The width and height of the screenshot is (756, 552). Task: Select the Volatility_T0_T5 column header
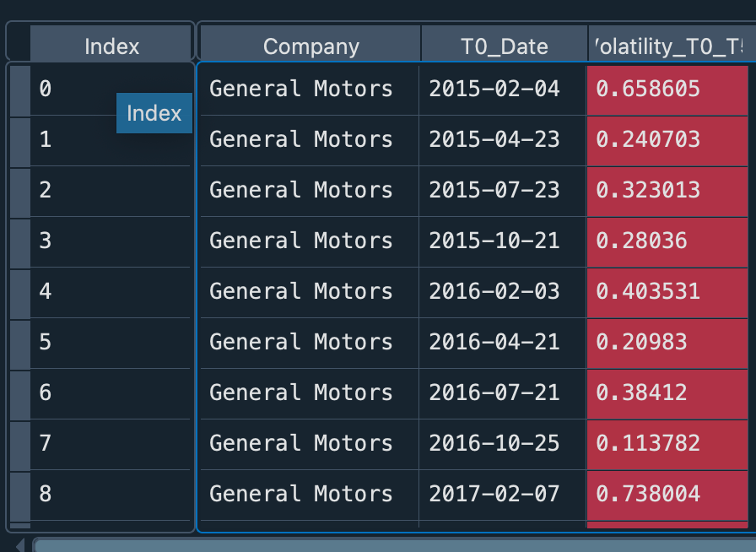tap(671, 46)
